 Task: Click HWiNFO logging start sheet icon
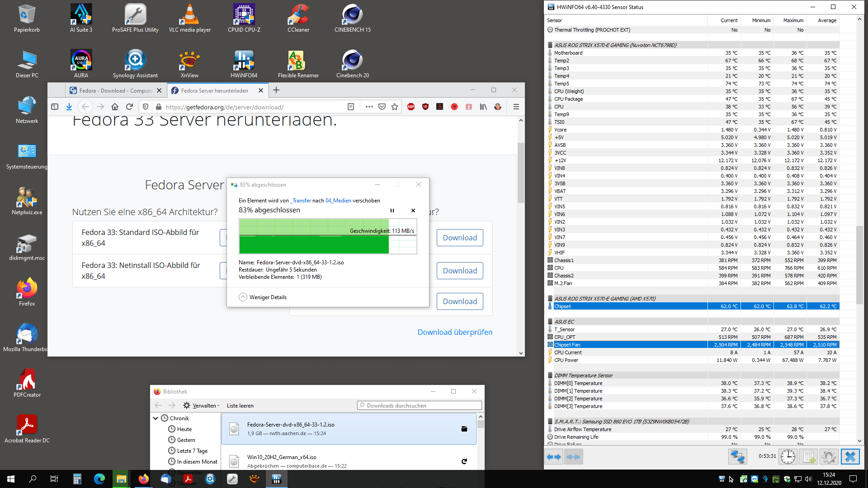click(809, 457)
